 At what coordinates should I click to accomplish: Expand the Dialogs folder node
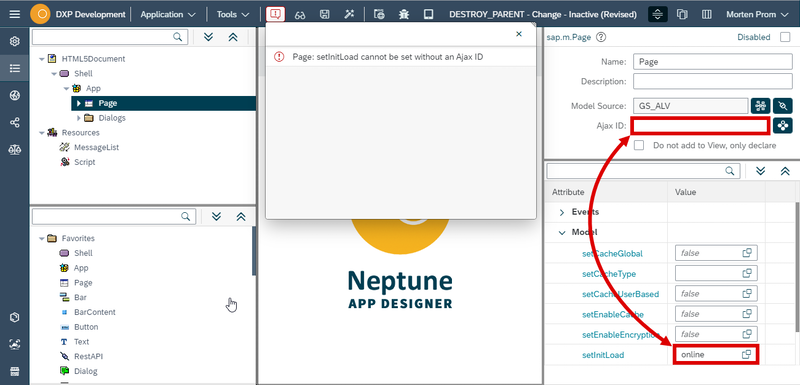(x=79, y=118)
